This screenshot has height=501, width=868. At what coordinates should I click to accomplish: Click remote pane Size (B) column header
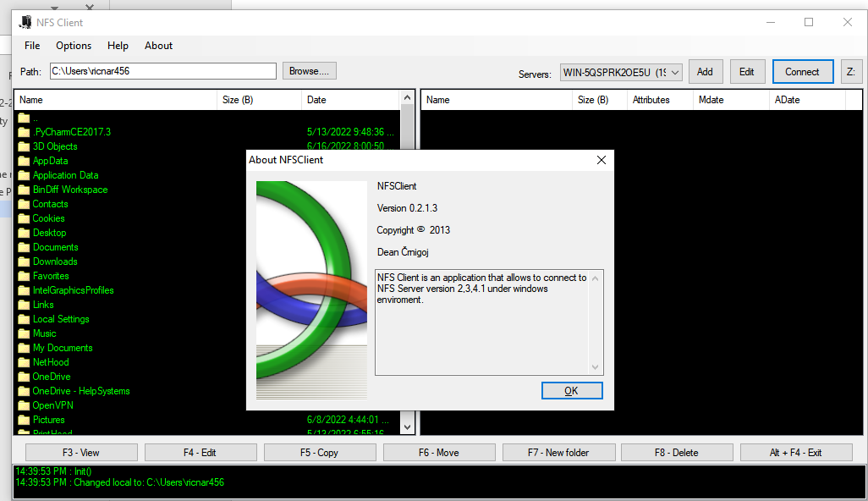[x=600, y=100]
